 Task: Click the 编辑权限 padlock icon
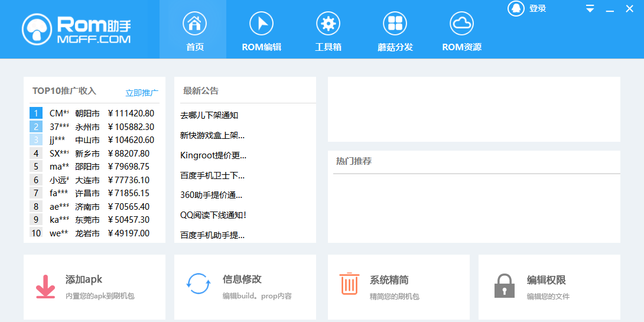(504, 285)
